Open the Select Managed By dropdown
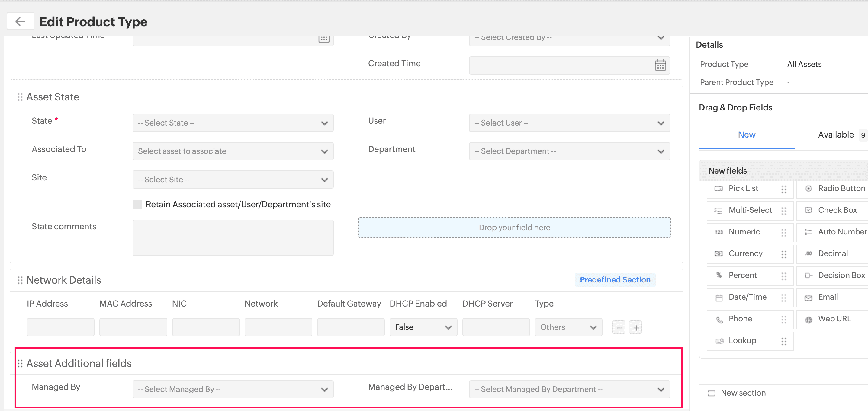 coord(233,390)
